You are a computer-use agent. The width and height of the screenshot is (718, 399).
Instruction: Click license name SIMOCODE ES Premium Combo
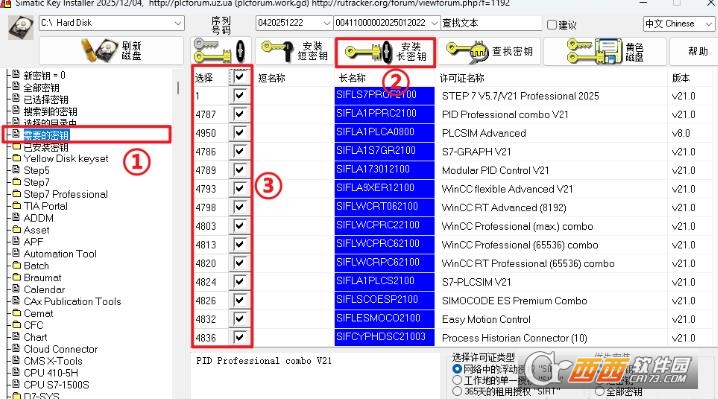pos(514,301)
